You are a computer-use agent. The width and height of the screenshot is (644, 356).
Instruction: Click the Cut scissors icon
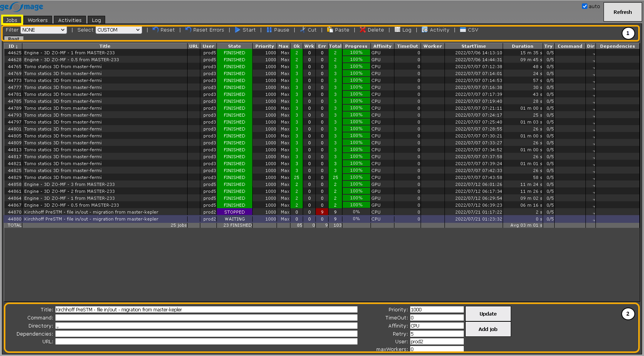coord(303,30)
